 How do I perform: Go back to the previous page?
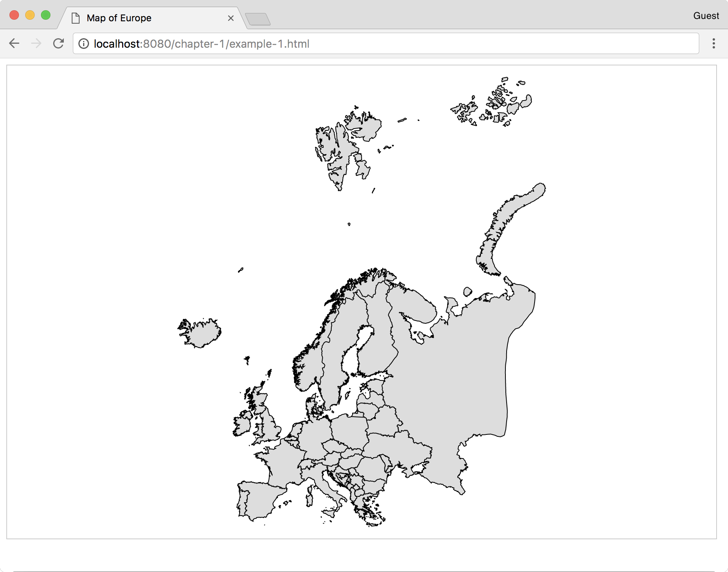(x=14, y=43)
